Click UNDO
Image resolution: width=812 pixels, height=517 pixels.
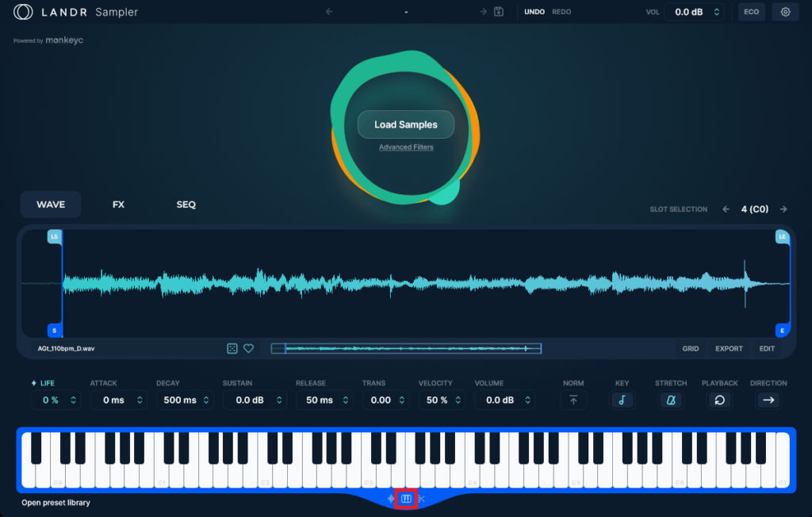click(534, 12)
